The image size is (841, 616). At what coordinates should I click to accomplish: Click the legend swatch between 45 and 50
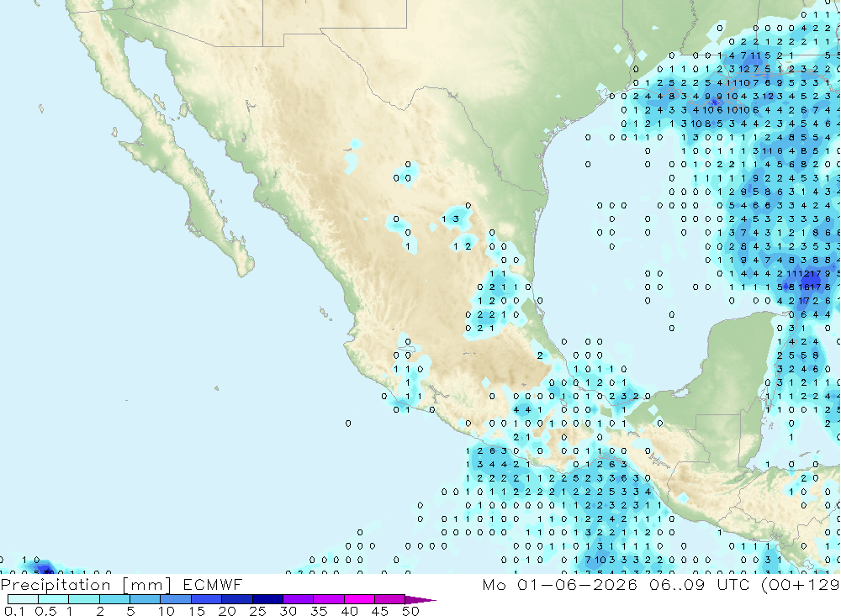[390, 599]
